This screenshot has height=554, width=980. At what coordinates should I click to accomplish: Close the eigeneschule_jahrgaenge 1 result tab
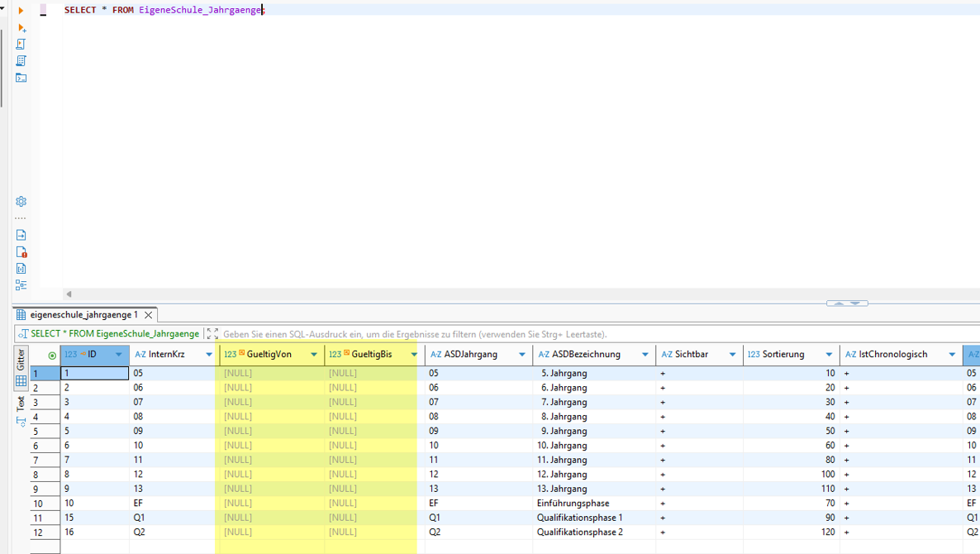[x=149, y=315]
